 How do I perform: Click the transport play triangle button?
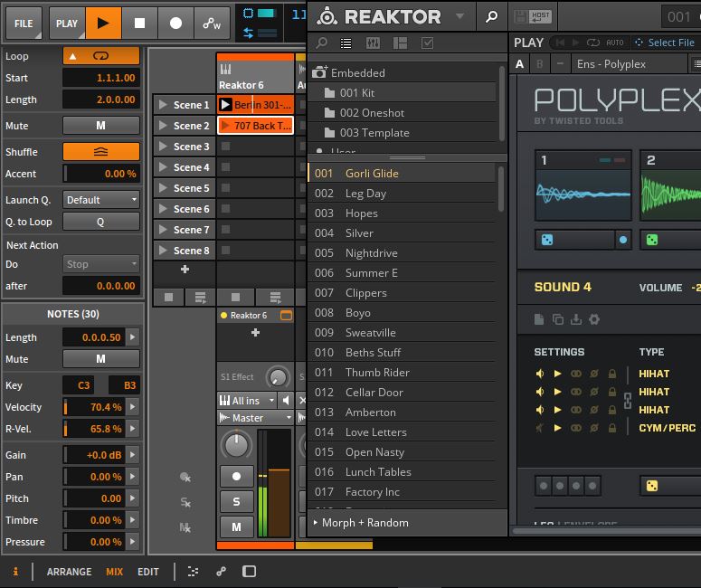pyautogui.click(x=103, y=23)
